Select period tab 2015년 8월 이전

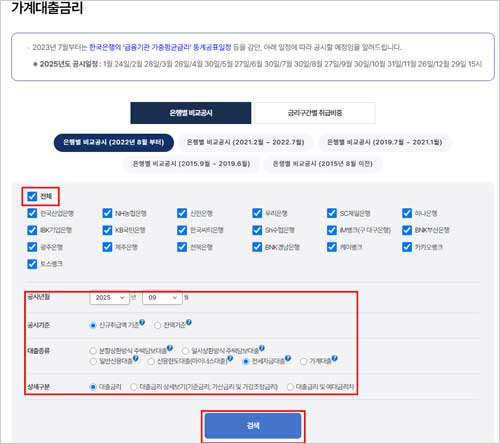(x=323, y=164)
